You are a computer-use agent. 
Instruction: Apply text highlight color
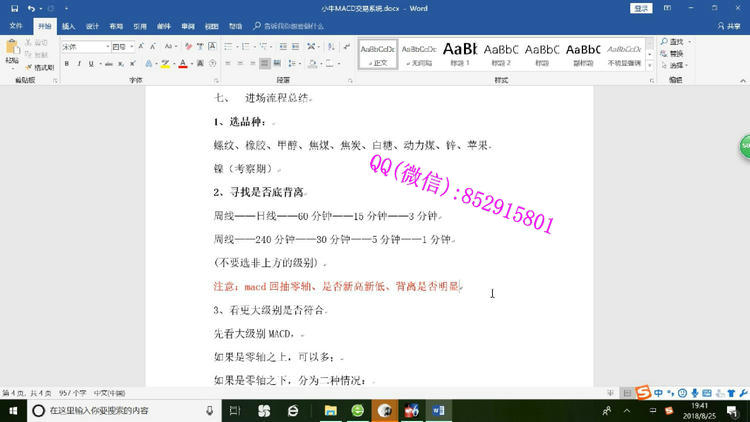click(x=164, y=64)
